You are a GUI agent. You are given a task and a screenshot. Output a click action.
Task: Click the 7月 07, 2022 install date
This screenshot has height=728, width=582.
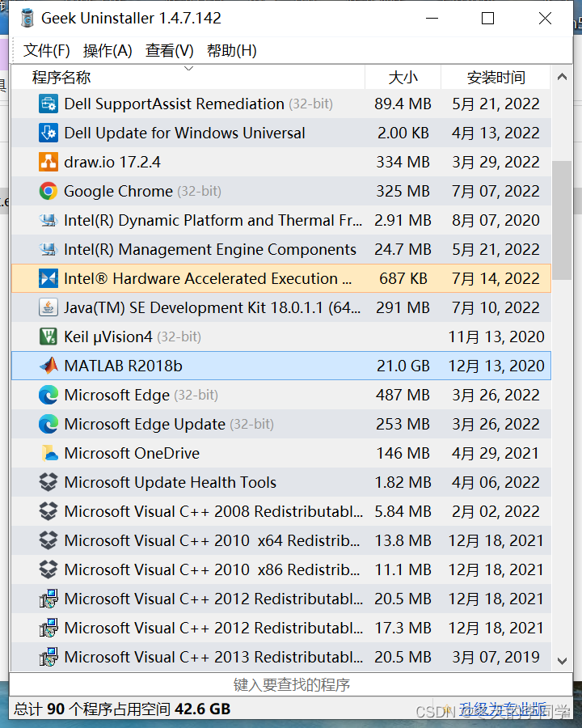(x=496, y=191)
